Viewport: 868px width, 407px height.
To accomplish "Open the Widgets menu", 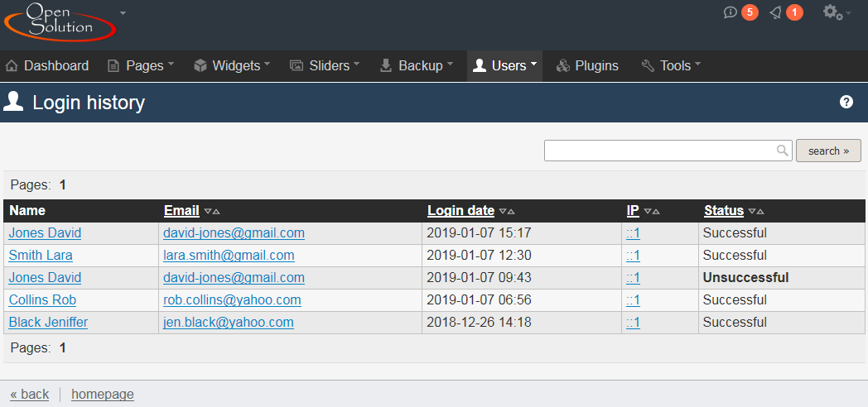I will point(232,66).
